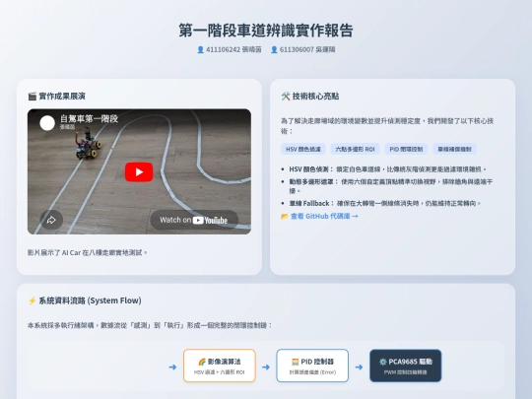Click the 影像演算法 flow box
Viewport: 532px width, 399px height.
[x=220, y=366]
